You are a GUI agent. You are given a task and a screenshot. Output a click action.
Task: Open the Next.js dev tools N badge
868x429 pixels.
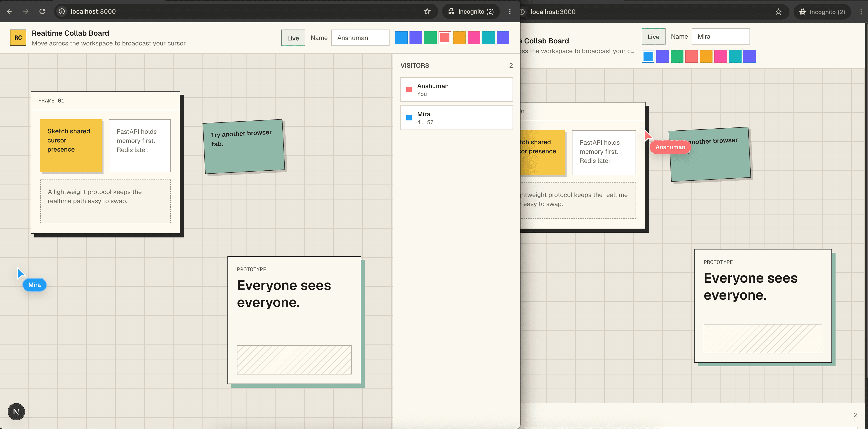pos(16,412)
